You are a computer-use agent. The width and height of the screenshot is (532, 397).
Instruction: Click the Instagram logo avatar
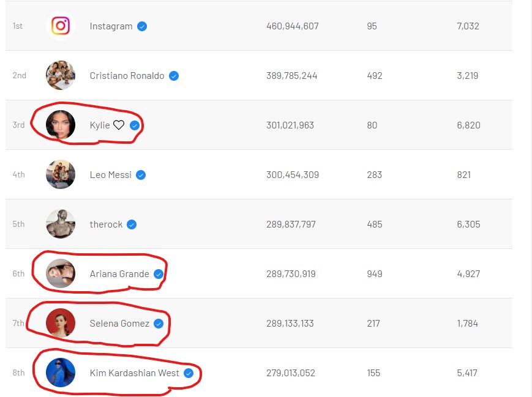coord(61,26)
